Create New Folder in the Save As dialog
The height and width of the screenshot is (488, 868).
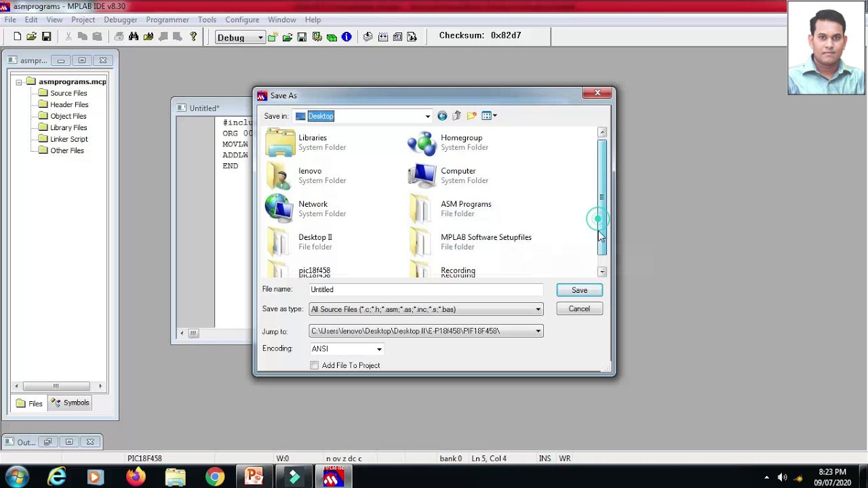coord(471,116)
